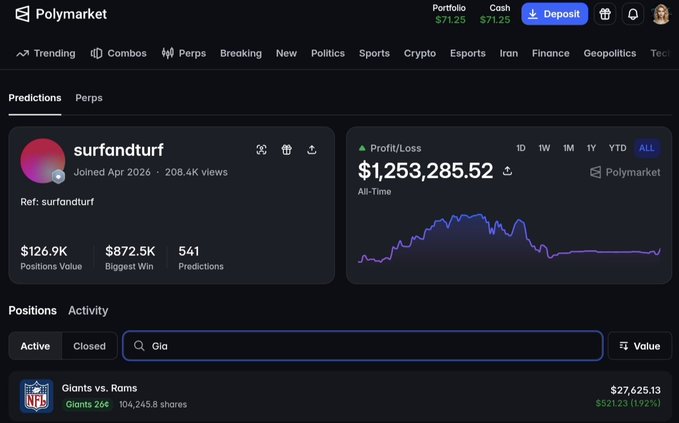The height and width of the screenshot is (423, 679).
Task: Open the gift rewards icon in header
Action: point(605,14)
